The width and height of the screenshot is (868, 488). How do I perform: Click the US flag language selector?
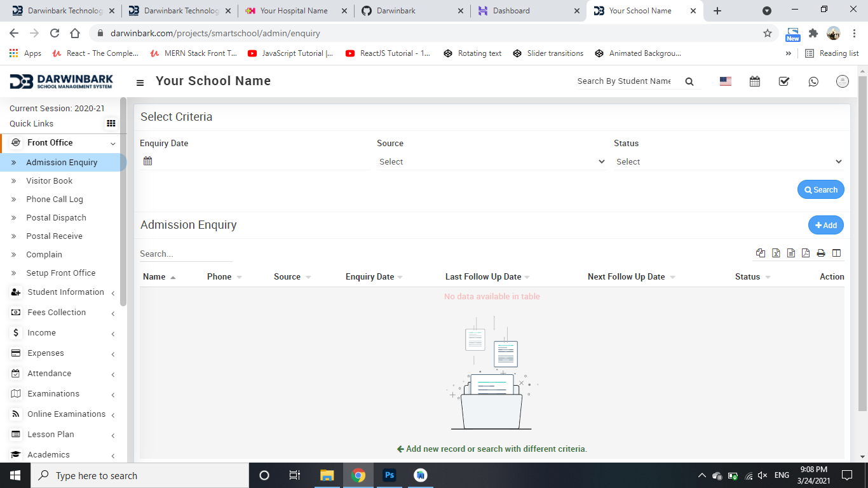(x=725, y=81)
